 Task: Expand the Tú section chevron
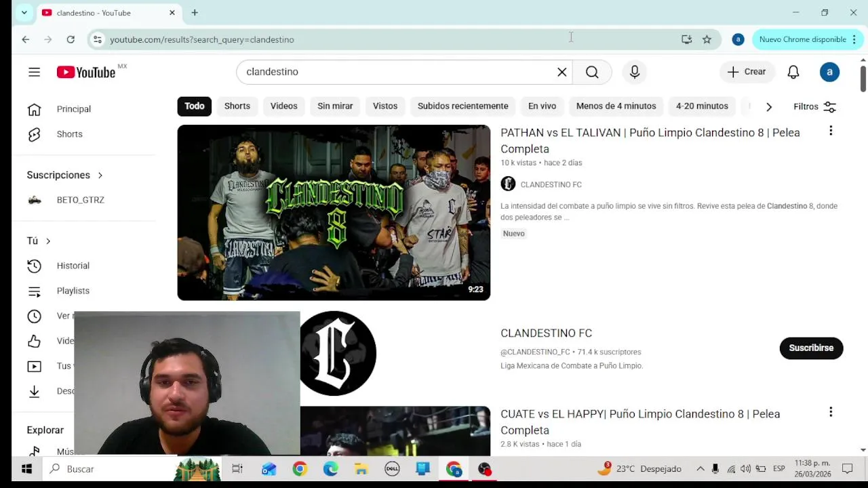click(x=48, y=241)
